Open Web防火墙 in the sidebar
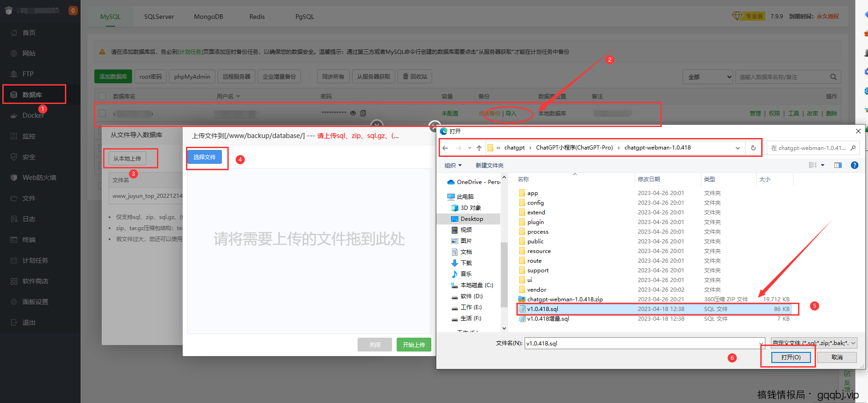The height and width of the screenshot is (403, 868). click(39, 178)
